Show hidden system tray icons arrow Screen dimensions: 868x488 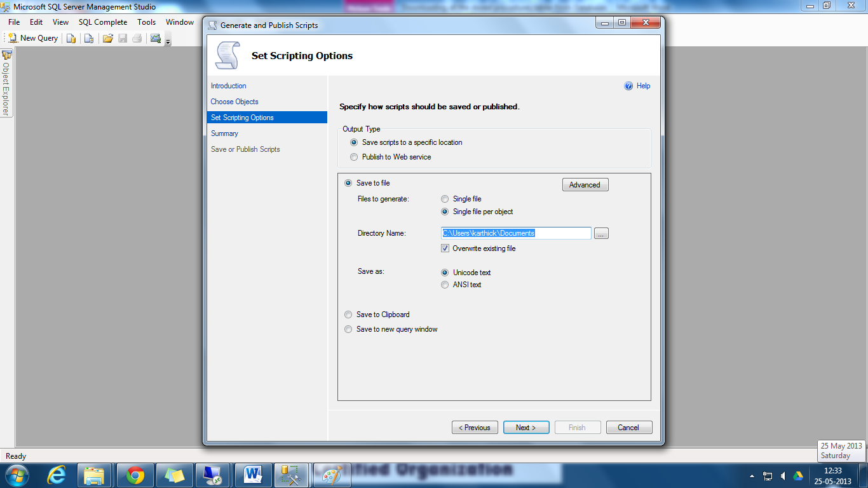(x=752, y=476)
